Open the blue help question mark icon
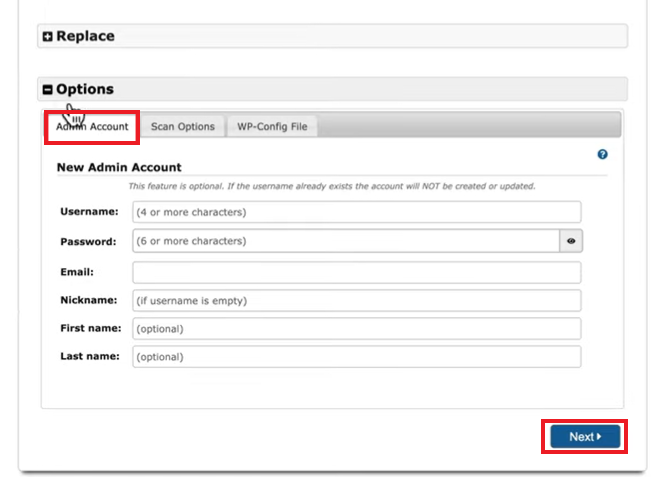 tap(602, 155)
